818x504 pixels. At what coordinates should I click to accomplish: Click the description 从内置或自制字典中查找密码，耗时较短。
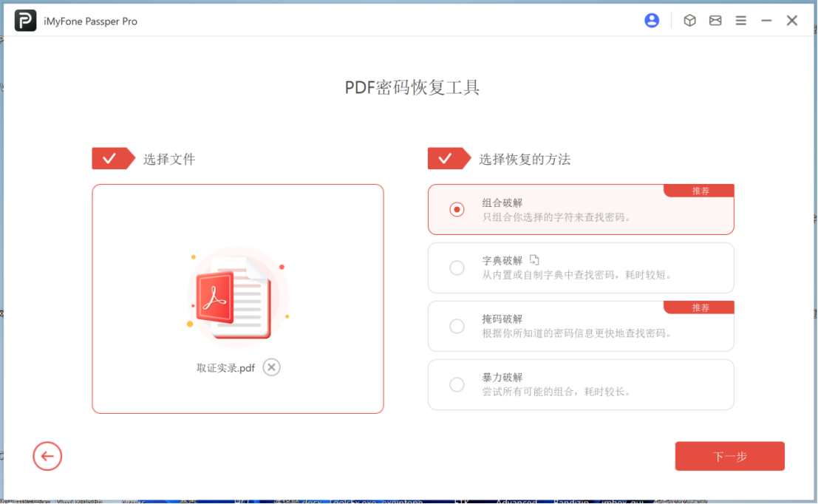578,274
